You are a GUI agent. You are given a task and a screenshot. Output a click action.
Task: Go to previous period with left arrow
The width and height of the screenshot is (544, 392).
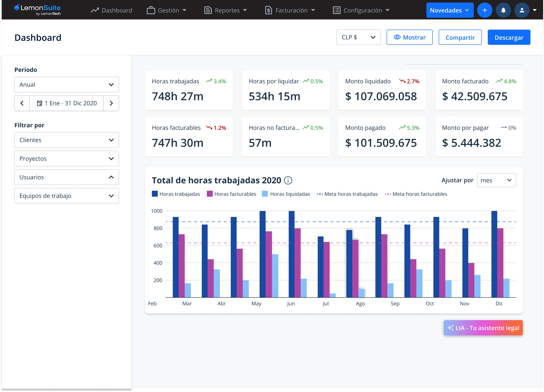tap(22, 103)
